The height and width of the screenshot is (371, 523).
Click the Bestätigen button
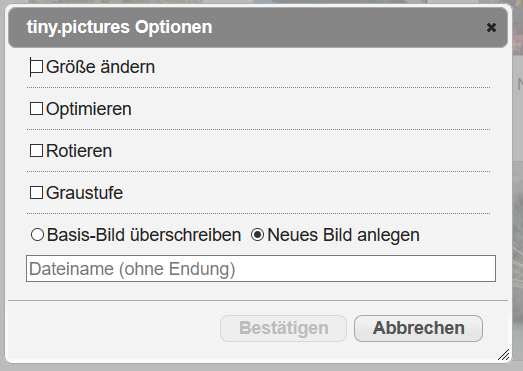(283, 328)
